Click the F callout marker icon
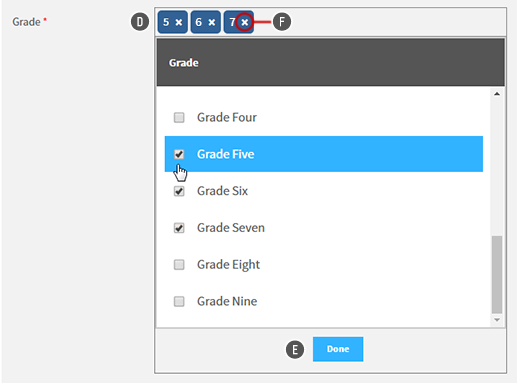Viewport: 517px width, 383px height. tap(282, 22)
